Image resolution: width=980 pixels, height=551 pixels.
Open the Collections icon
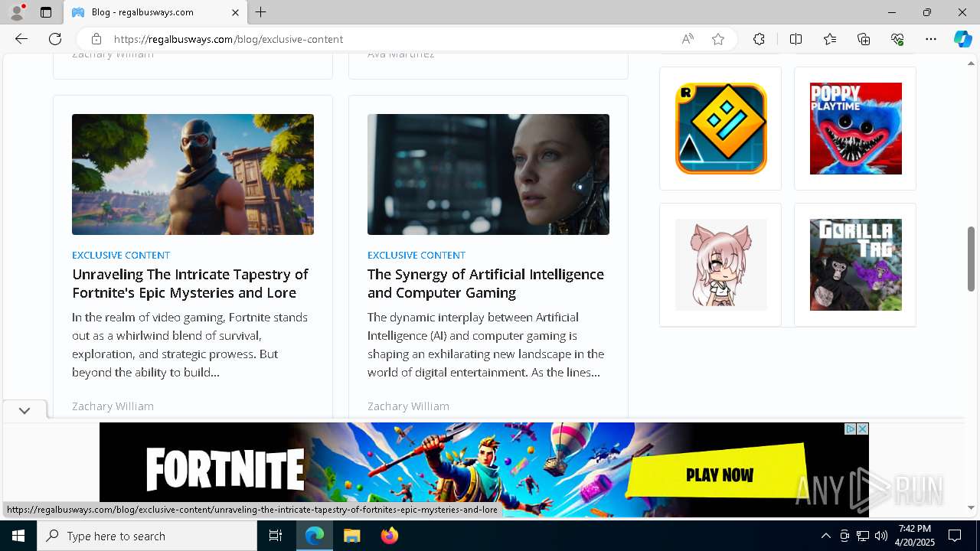click(864, 39)
